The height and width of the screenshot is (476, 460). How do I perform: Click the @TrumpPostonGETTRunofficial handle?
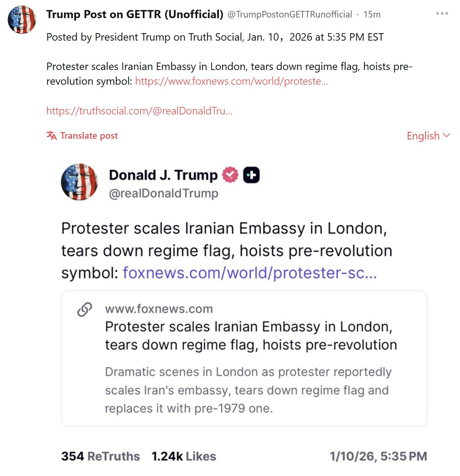[290, 14]
